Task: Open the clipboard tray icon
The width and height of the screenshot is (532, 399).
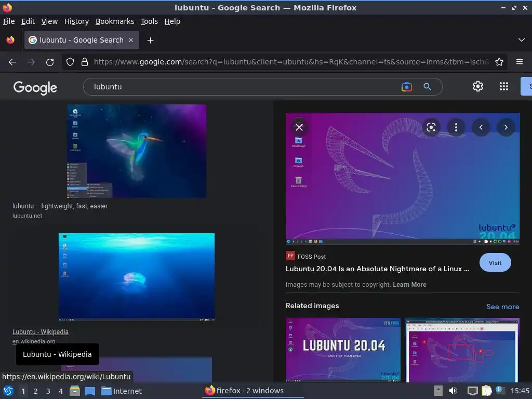Action: (486, 391)
